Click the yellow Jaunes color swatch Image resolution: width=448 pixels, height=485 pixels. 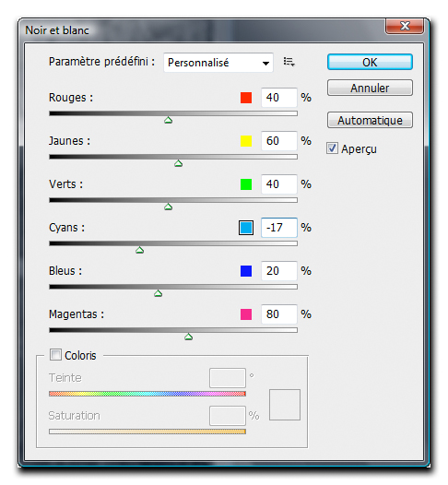point(246,141)
